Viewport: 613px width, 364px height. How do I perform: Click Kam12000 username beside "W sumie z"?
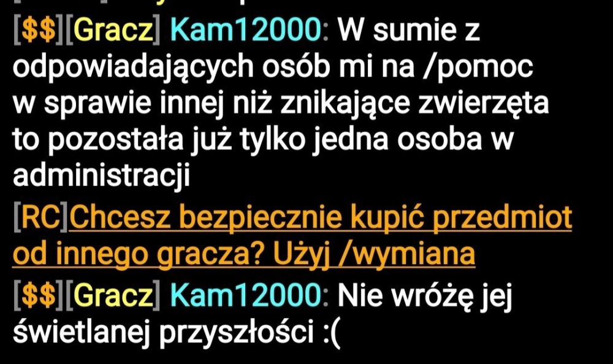tap(246, 31)
